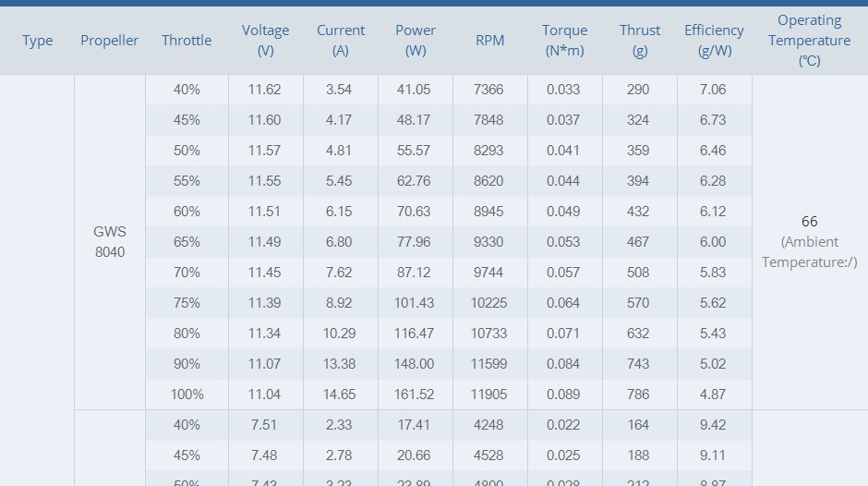Click RPM value 9744

pos(488,273)
